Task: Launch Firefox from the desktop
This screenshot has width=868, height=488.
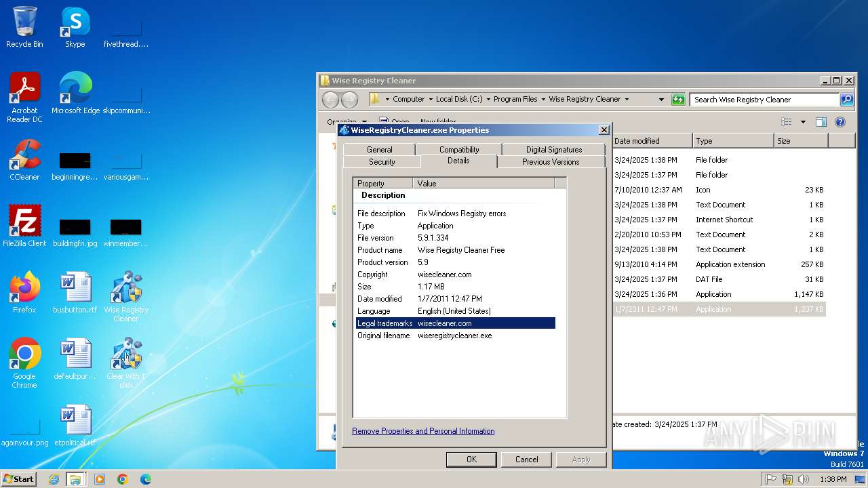Action: tap(24, 292)
